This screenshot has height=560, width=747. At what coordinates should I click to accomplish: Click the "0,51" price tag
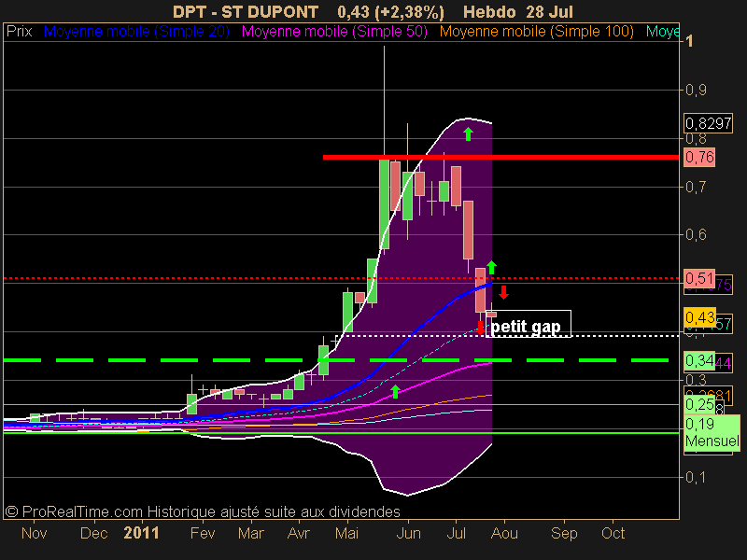pos(699,278)
